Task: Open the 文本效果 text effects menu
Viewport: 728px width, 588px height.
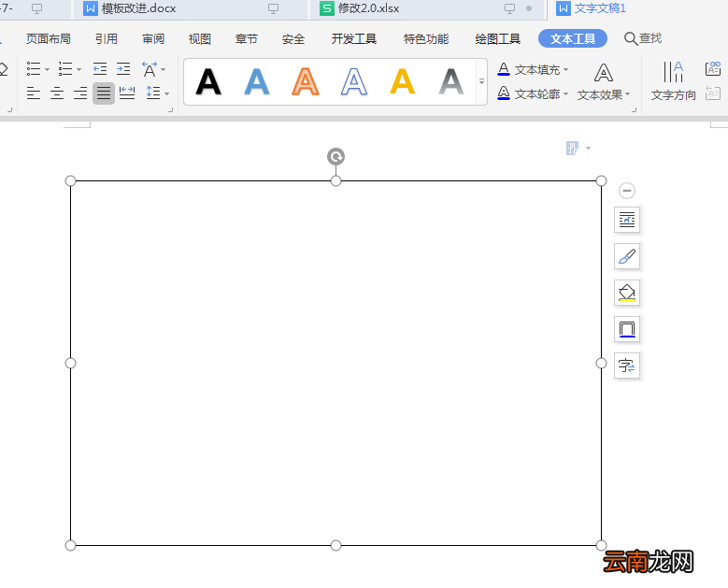Action: [x=603, y=82]
